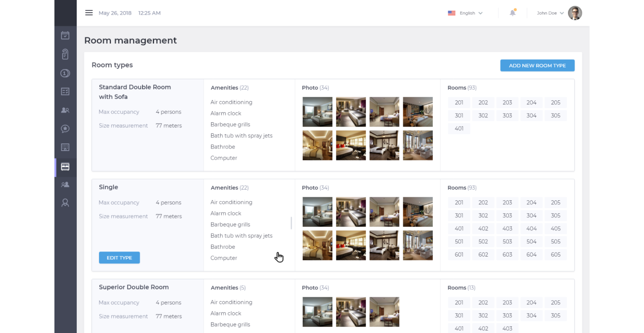The width and height of the screenshot is (644, 333).
Task: Select room 605 in Single room type
Action: pyautogui.click(x=556, y=255)
